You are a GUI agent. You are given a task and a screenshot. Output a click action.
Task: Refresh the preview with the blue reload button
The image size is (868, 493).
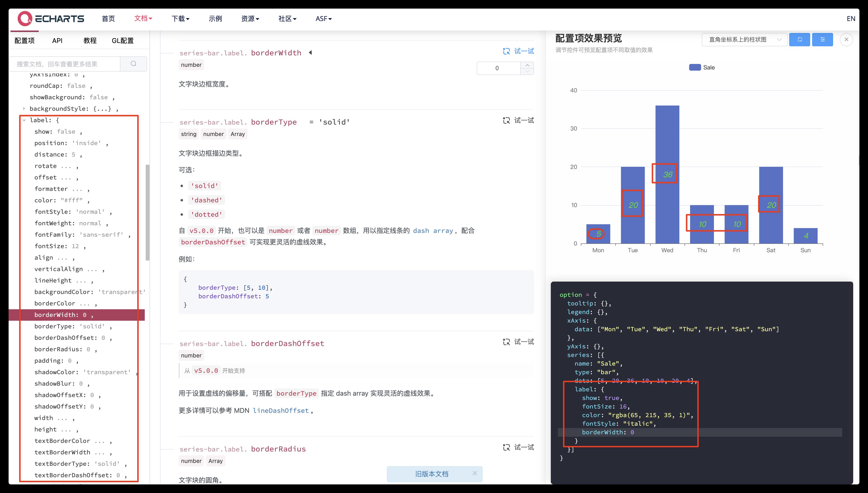(x=799, y=40)
